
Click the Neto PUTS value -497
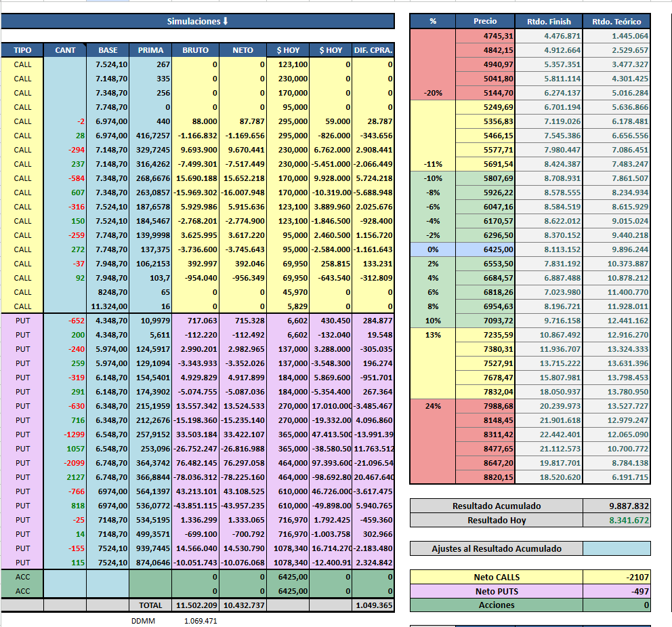[x=616, y=591]
